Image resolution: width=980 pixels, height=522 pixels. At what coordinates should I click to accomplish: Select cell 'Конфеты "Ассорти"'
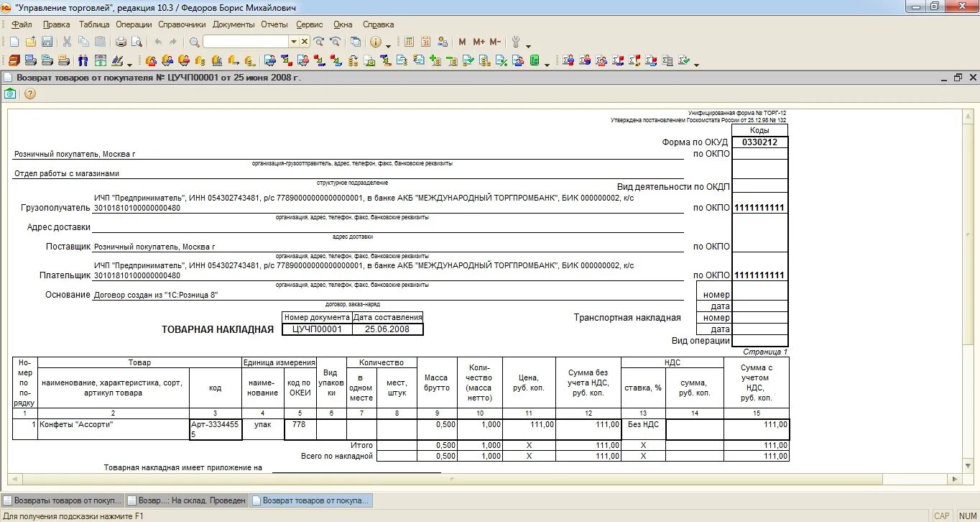(114, 429)
